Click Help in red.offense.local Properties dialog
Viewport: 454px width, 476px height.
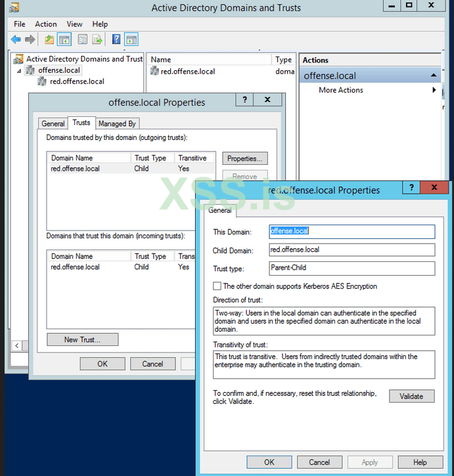[420, 462]
